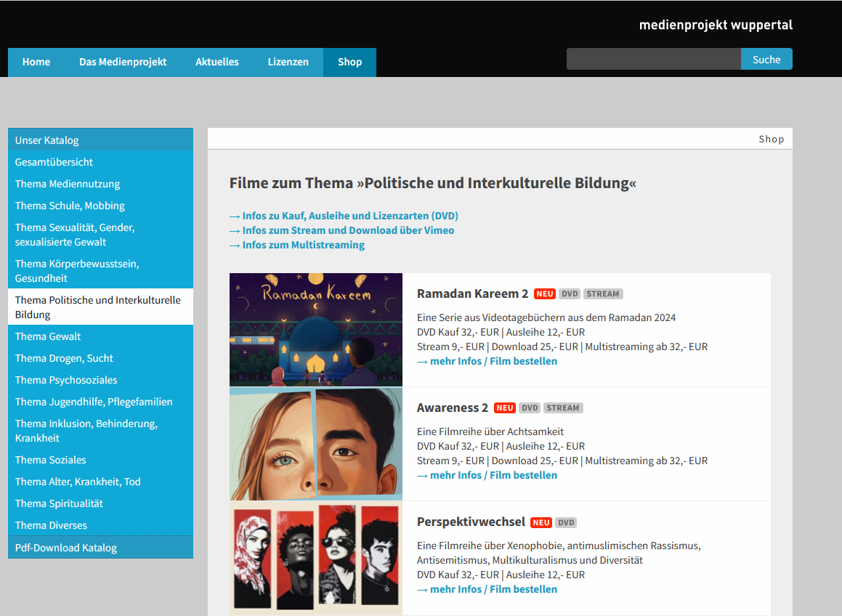Click mehr Infos link for Awareness 2
The image size is (842, 616).
[x=487, y=475]
